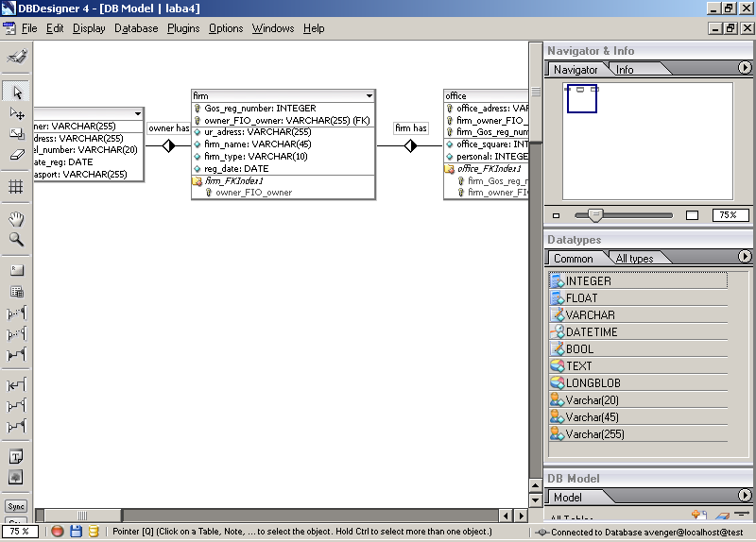This screenshot has width=756, height=542.
Task: Select the INTEGER datatype
Action: point(638,280)
